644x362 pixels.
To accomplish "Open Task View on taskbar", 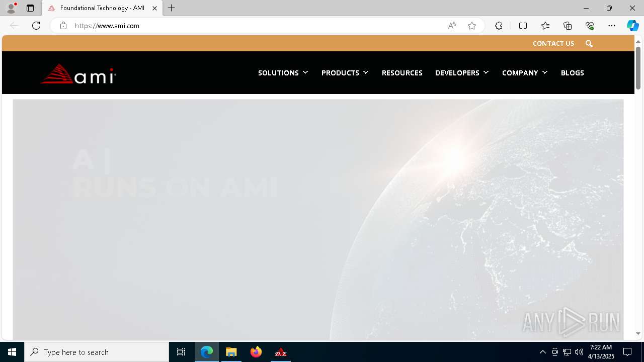I will pos(181,352).
